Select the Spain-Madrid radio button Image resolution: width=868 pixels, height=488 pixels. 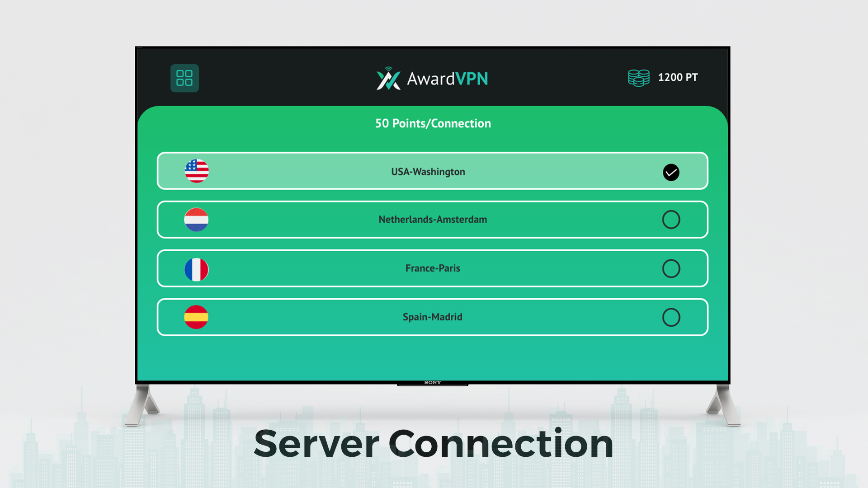(x=672, y=317)
